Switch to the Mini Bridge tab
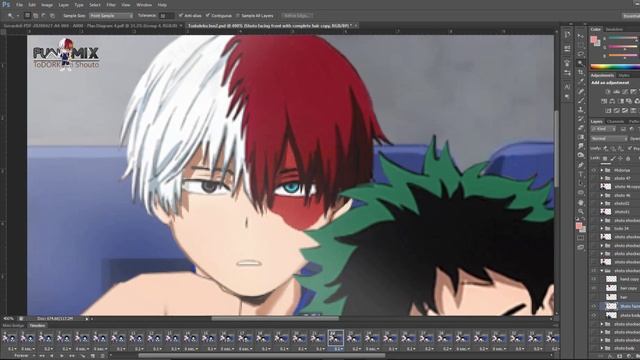This screenshot has height=360, width=640. [13, 326]
